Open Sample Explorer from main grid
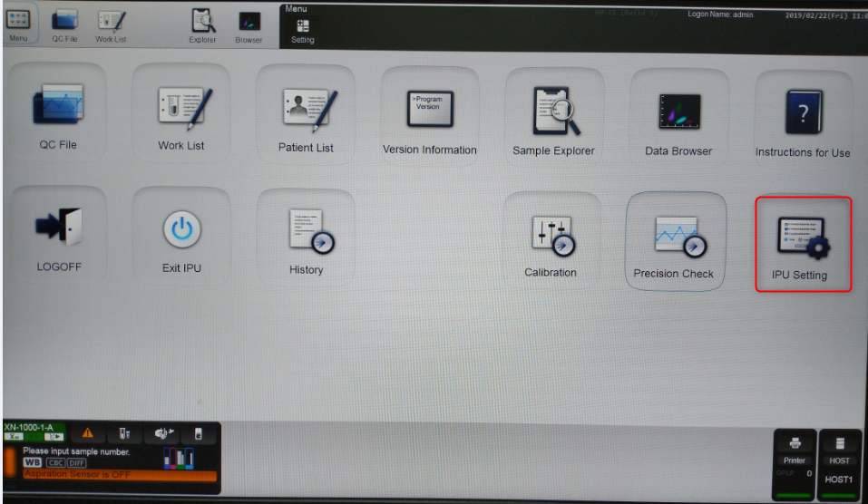The height and width of the screenshot is (504, 868). tap(553, 112)
